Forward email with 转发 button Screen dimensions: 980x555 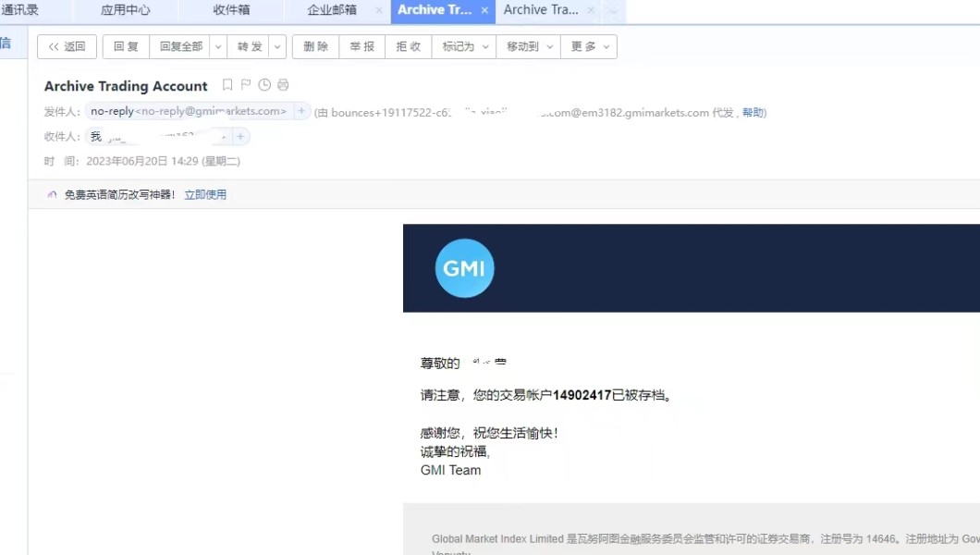250,47
